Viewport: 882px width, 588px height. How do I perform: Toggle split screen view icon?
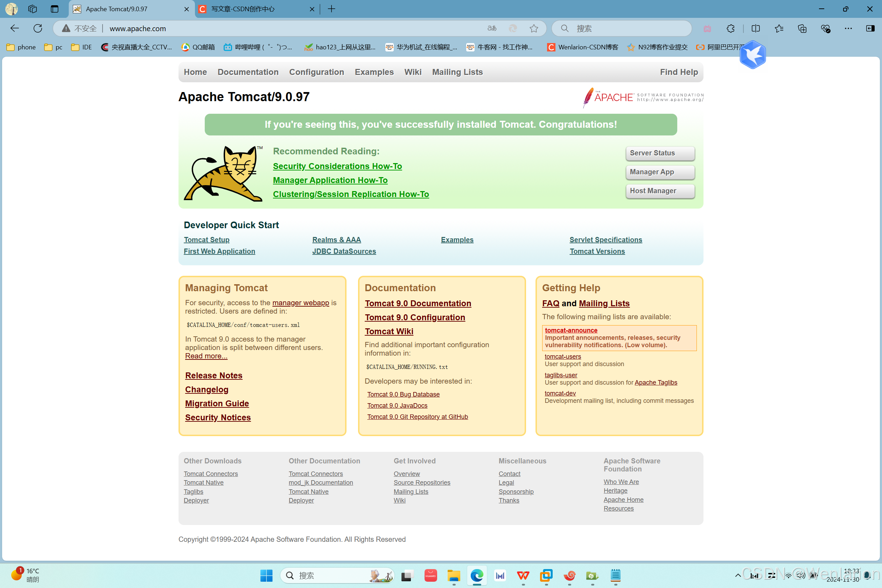(x=755, y=28)
